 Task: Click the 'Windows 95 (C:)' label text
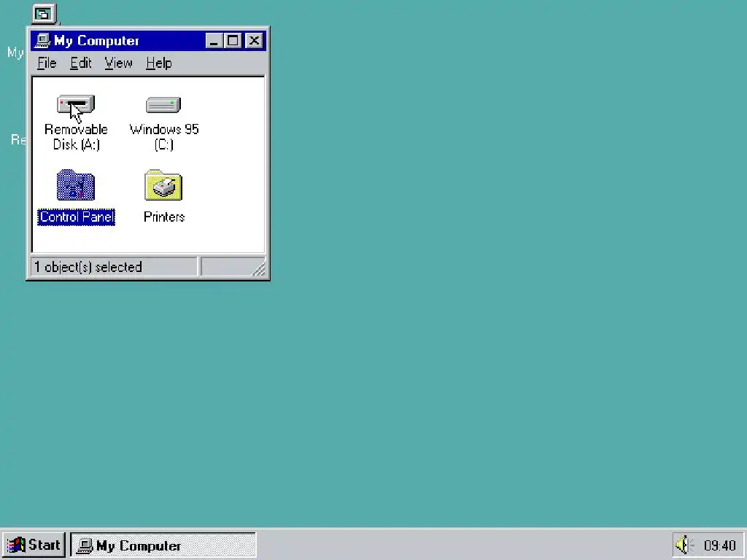[x=164, y=136]
